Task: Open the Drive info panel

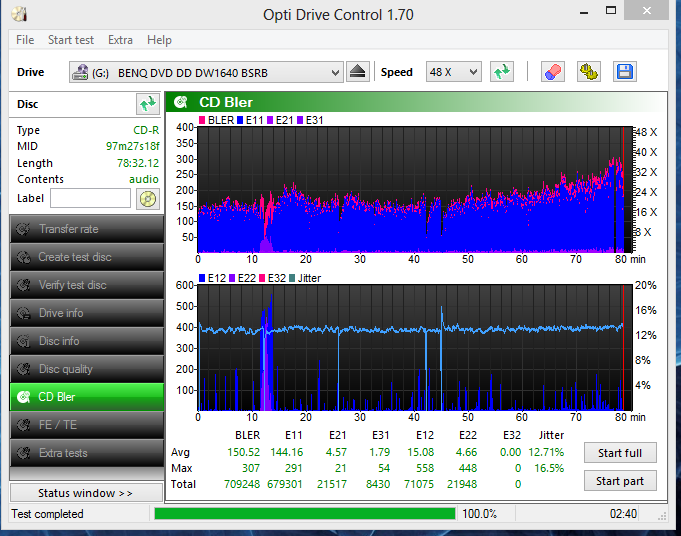Action: 87,313
